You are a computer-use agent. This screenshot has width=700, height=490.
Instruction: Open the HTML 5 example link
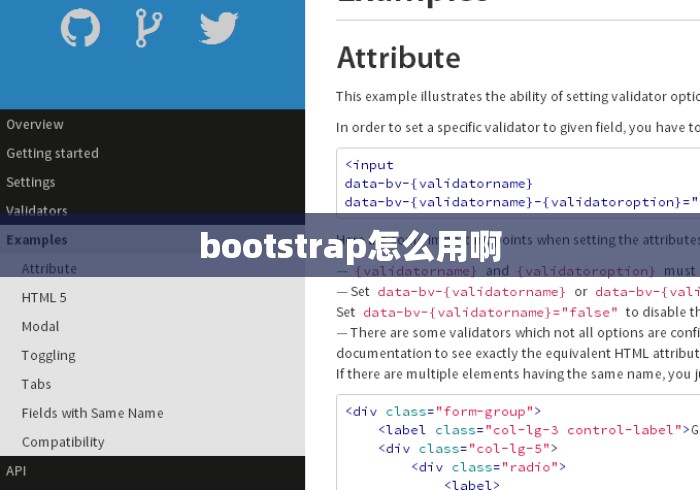coord(44,298)
